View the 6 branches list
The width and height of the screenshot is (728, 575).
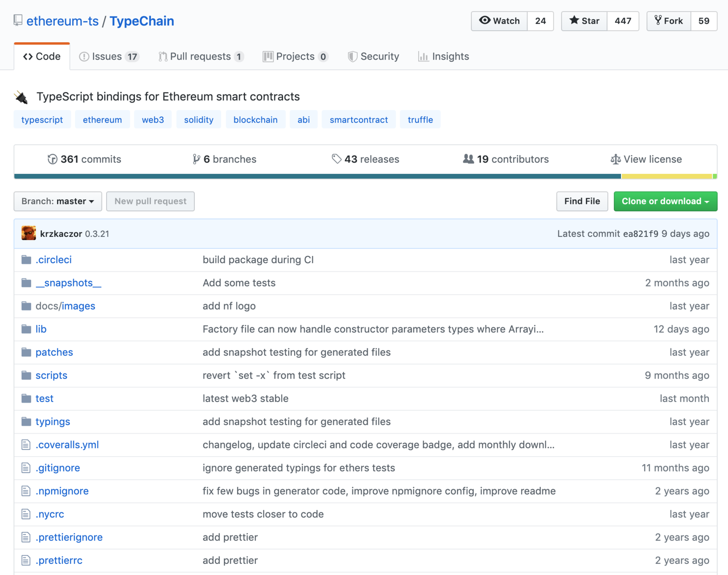click(224, 159)
